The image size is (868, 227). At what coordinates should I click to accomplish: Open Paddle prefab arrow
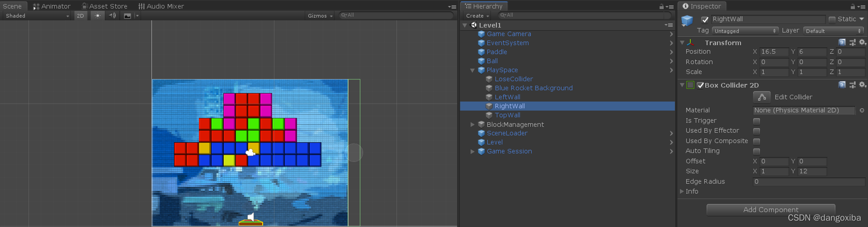click(671, 52)
